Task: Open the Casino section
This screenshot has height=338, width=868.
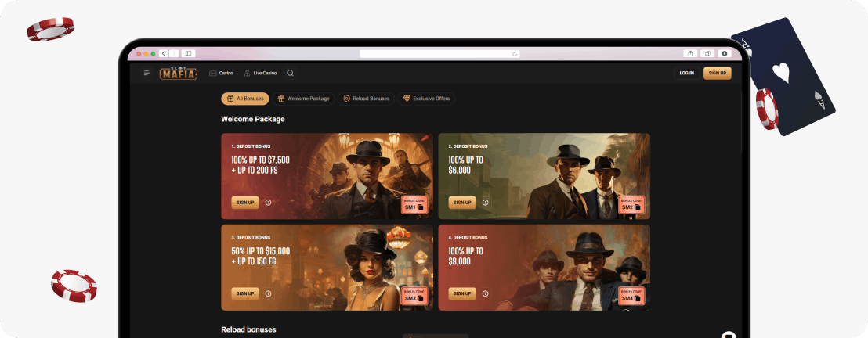Action: [221, 73]
